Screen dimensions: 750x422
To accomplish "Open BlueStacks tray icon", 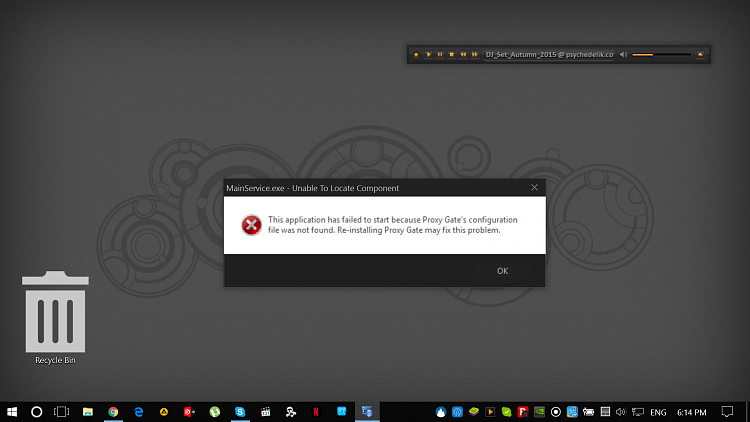I will [474, 412].
